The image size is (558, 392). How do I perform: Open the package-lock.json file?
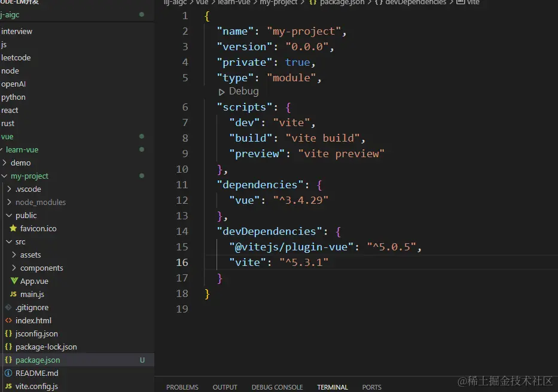coord(46,347)
